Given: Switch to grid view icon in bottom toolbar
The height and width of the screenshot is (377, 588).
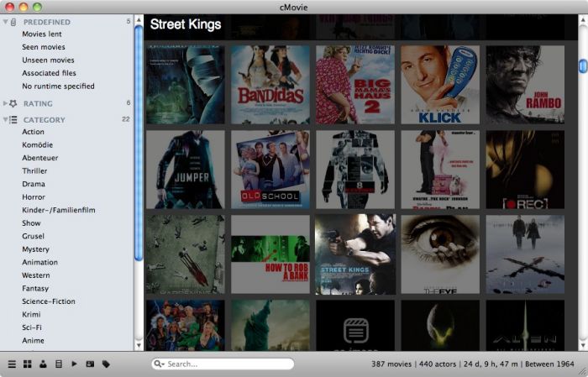Looking at the screenshot, I should tap(28, 364).
